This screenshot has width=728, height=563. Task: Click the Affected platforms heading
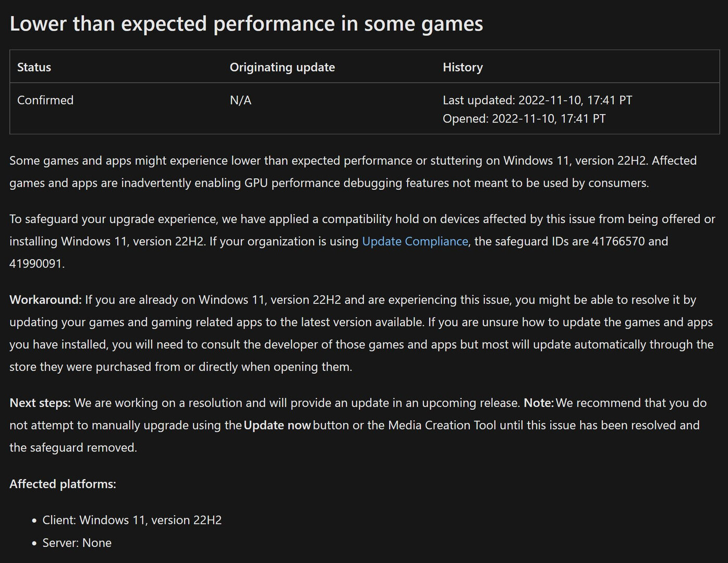point(63,484)
